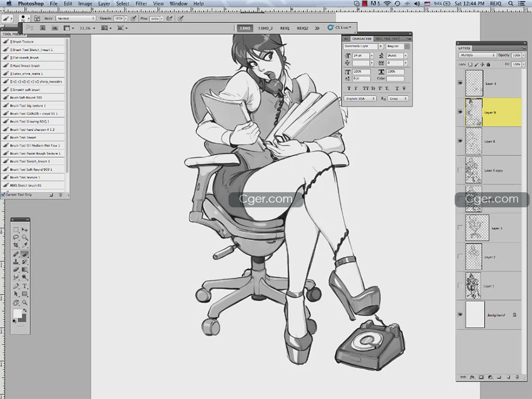The height and width of the screenshot is (399, 532).
Task: Select the Crop tool
Action: 16,245
